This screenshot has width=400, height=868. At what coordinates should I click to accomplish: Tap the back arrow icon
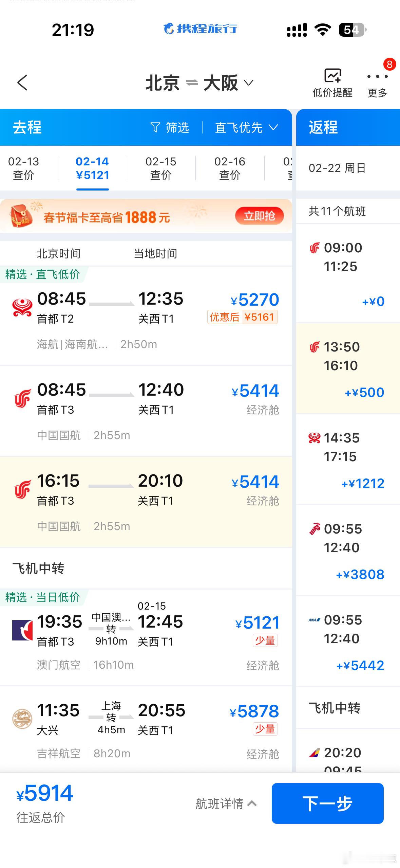[x=22, y=83]
